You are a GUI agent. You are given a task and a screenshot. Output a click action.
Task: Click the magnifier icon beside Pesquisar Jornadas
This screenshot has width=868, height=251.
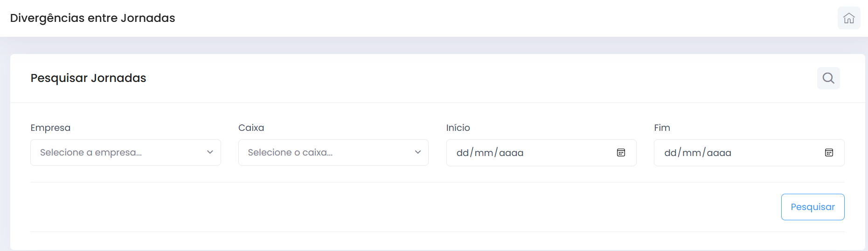[828, 78]
